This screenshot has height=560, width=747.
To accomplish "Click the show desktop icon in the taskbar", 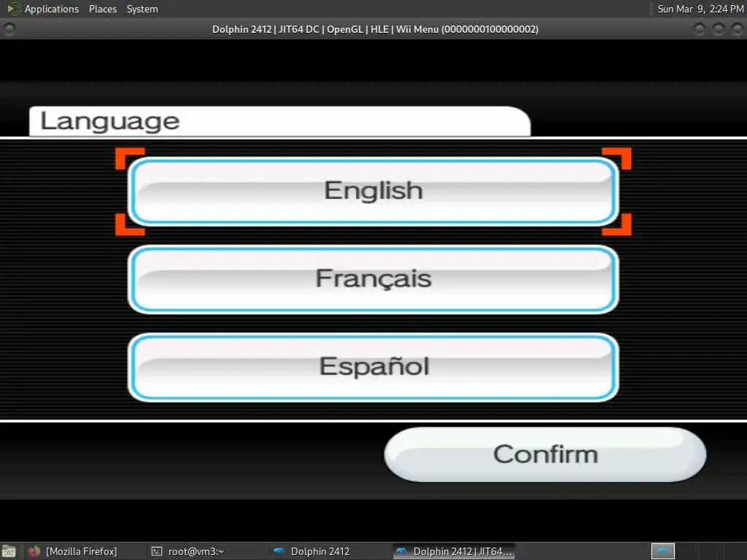I will [x=9, y=552].
